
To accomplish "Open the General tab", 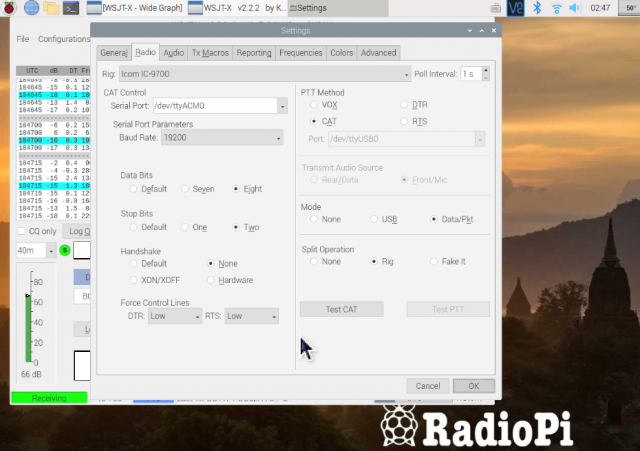I will 114,53.
